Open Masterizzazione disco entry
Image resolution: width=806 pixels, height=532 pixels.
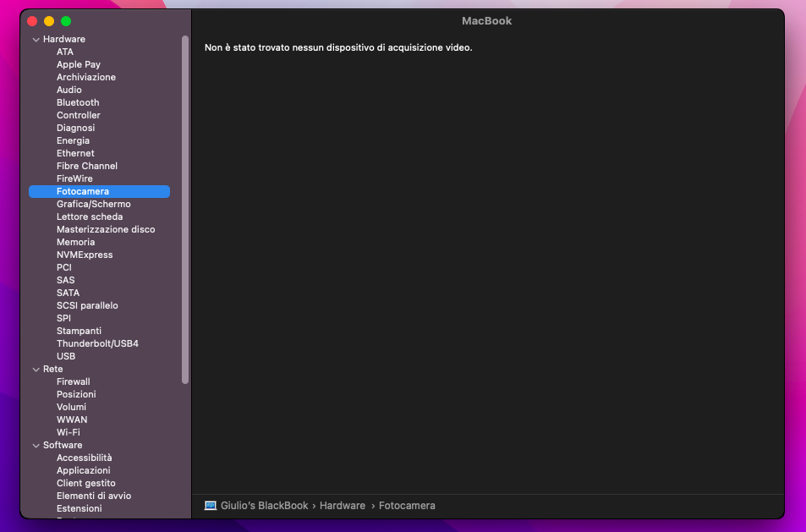click(x=106, y=229)
